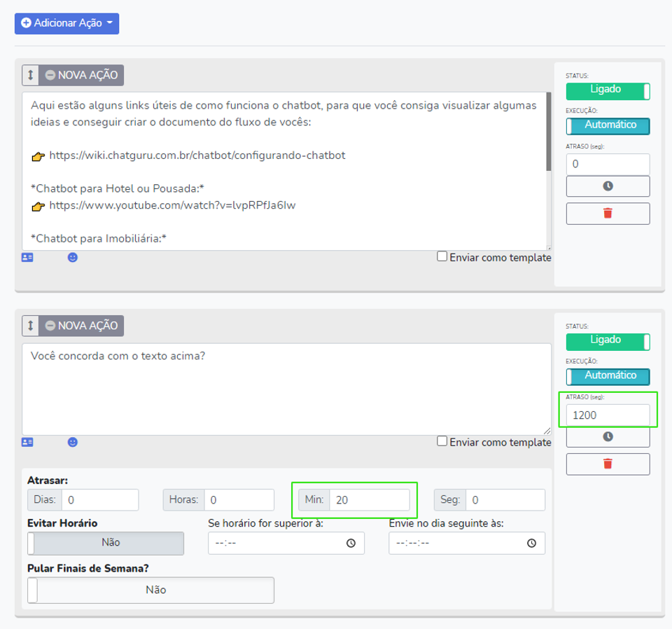Check 'Enviar como template' in second action
Image resolution: width=672 pixels, height=629 pixels.
442,441
